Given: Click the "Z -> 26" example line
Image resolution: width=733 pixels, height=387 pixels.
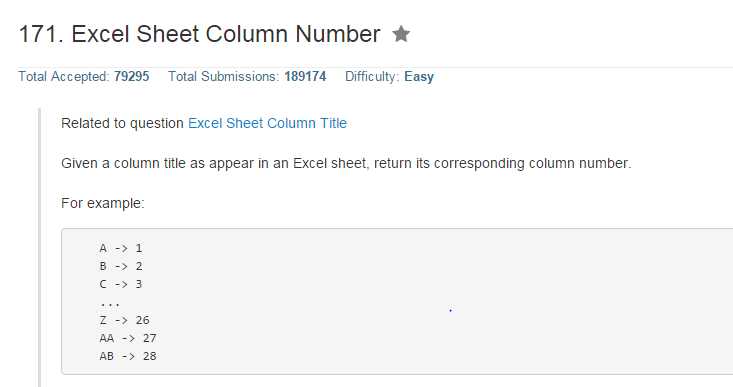Looking at the screenshot, I should [x=124, y=320].
